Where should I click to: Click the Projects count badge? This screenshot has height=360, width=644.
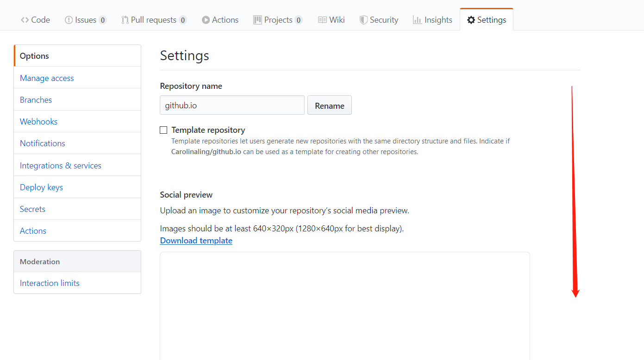click(x=299, y=20)
